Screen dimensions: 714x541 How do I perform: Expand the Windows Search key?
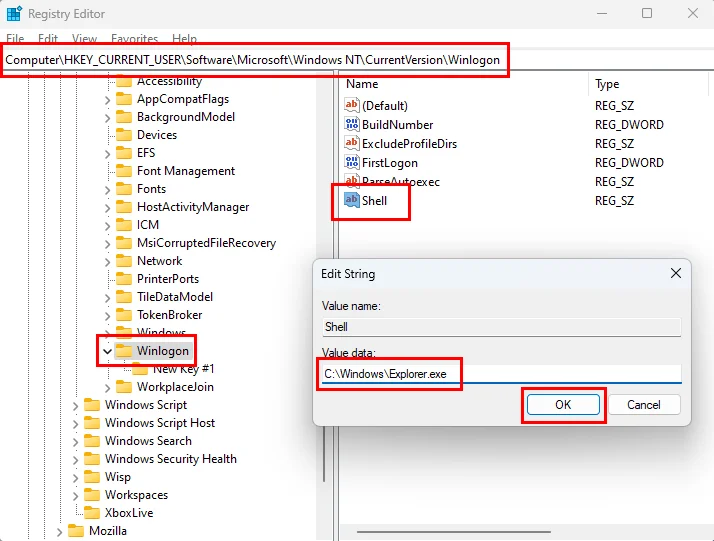click(75, 442)
